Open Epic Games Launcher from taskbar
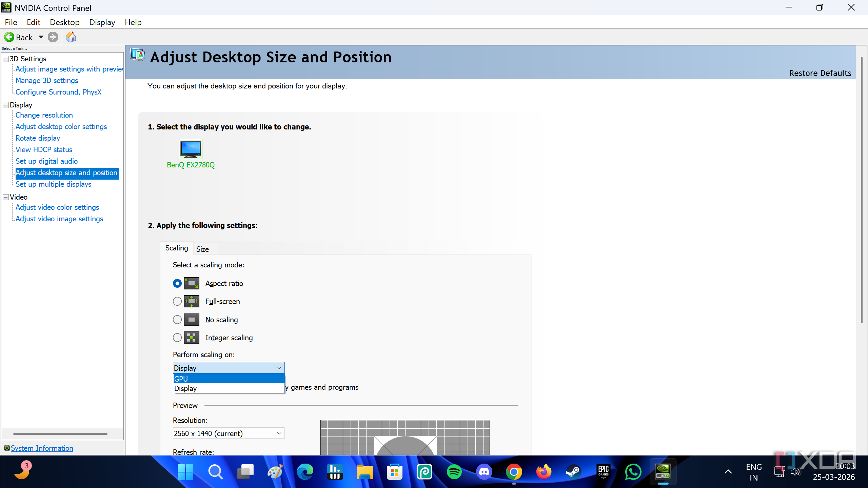The height and width of the screenshot is (488, 868). (x=603, y=472)
